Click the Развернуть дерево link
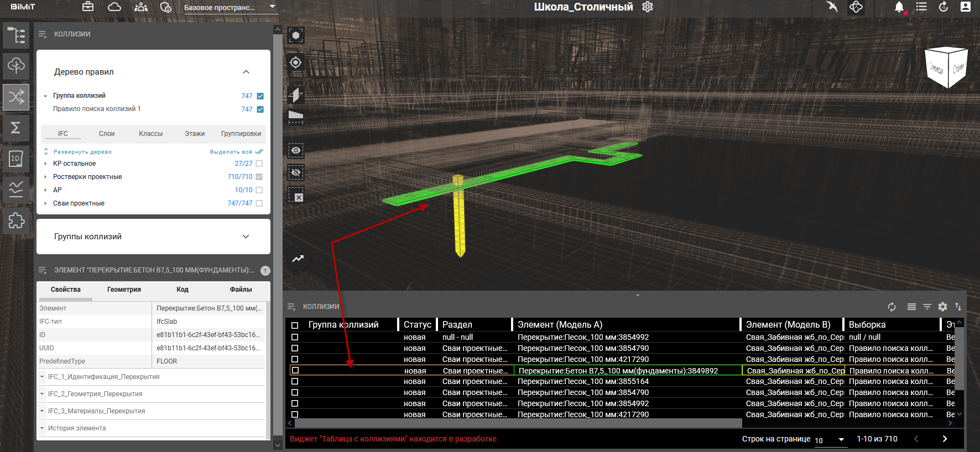The image size is (980, 452). (82, 152)
